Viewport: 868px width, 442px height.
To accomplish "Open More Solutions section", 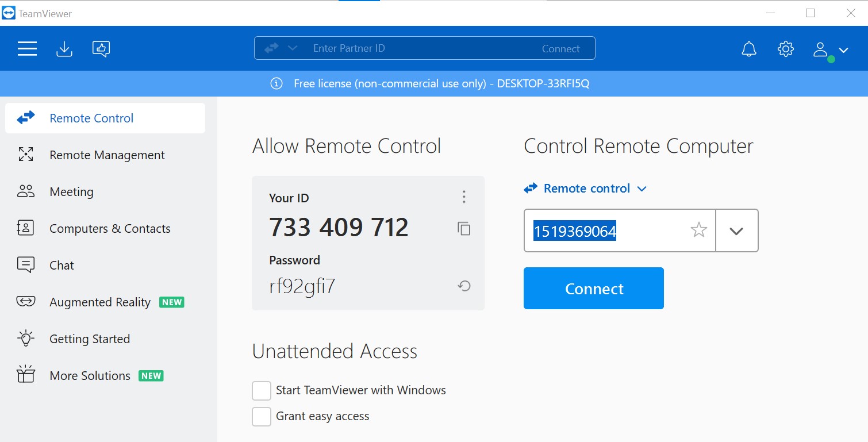I will click(x=105, y=376).
